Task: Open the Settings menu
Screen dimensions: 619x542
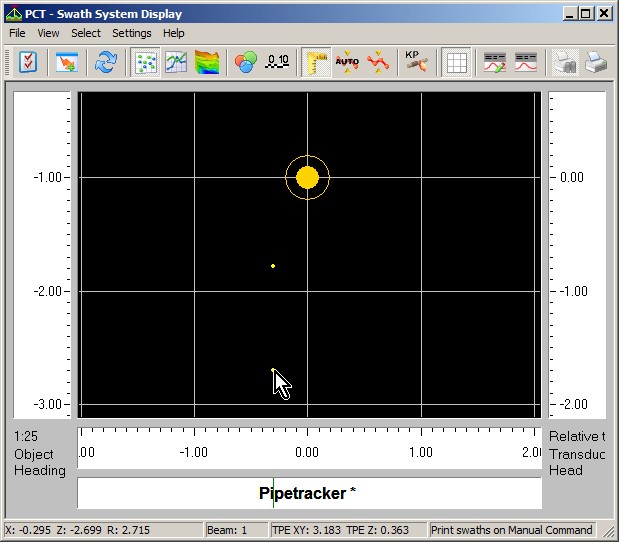Action: point(131,33)
